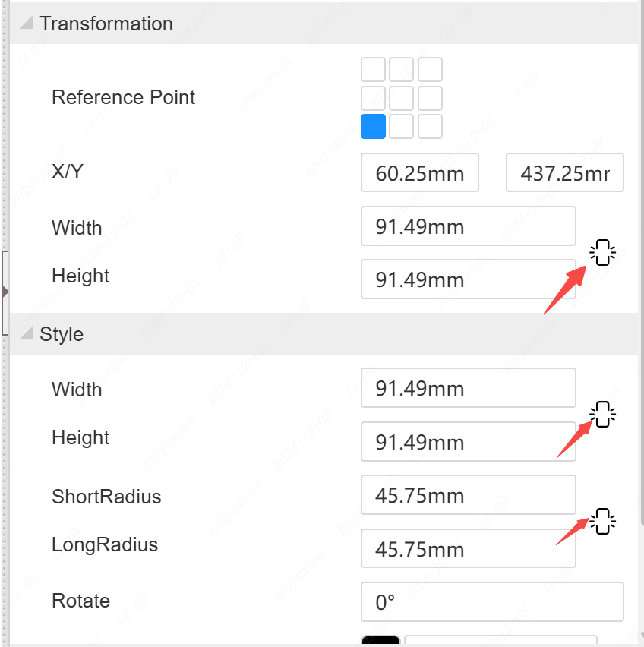Click the ShortRadius 45.75mm field
The width and height of the screenshot is (644, 647).
click(468, 495)
